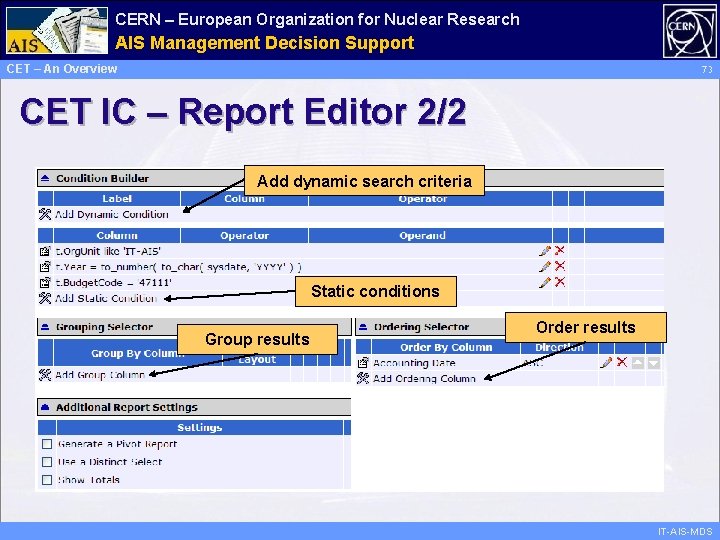This screenshot has width=720, height=540.
Task: Click Add Dynamic Condition link
Action: click(112, 214)
